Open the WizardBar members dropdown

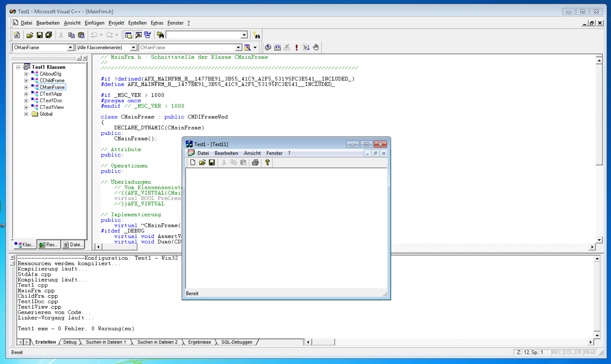pyautogui.click(x=238, y=47)
